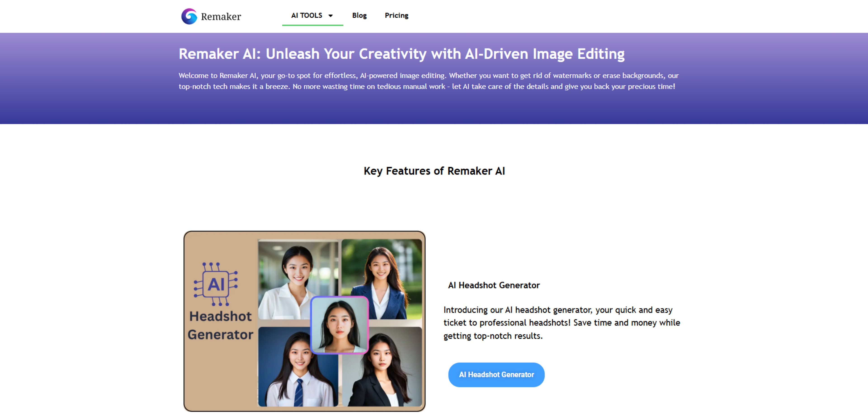Click the 'Key Features of Remaker AI' heading
The height and width of the screenshot is (415, 868).
[434, 171]
